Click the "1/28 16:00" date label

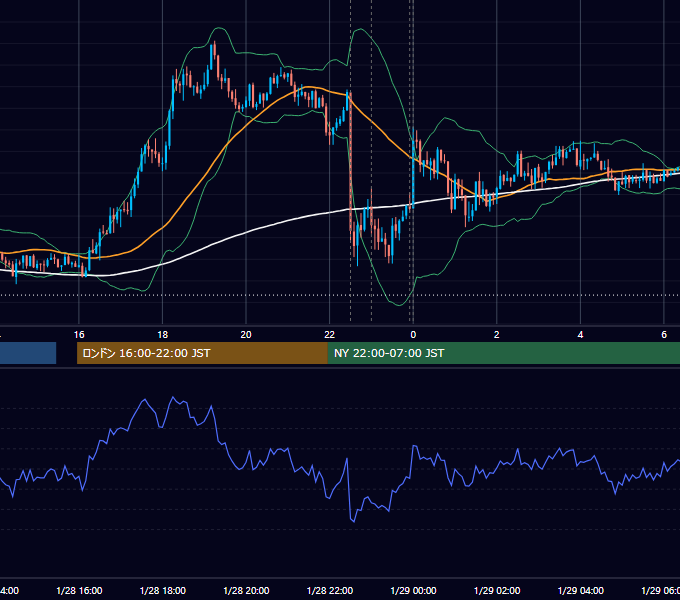79,590
